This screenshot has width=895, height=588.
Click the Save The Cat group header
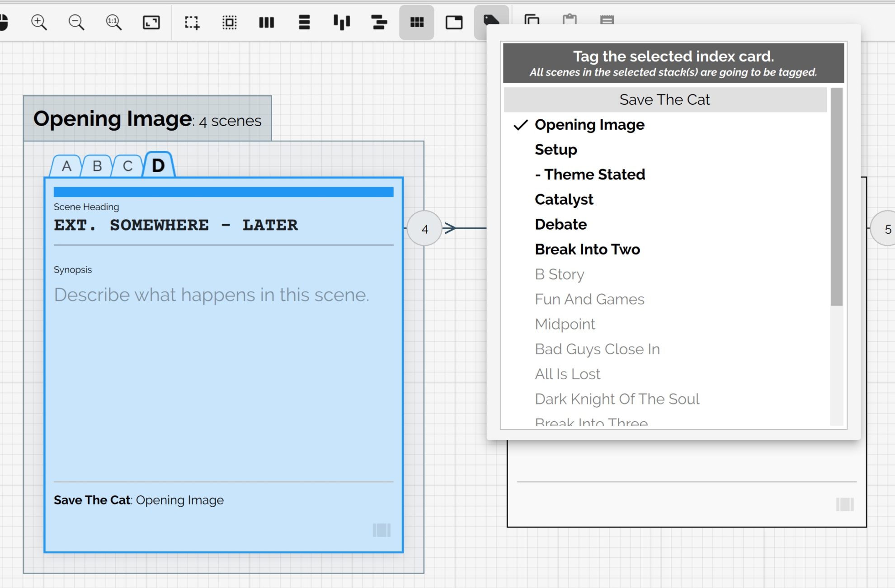click(x=664, y=99)
